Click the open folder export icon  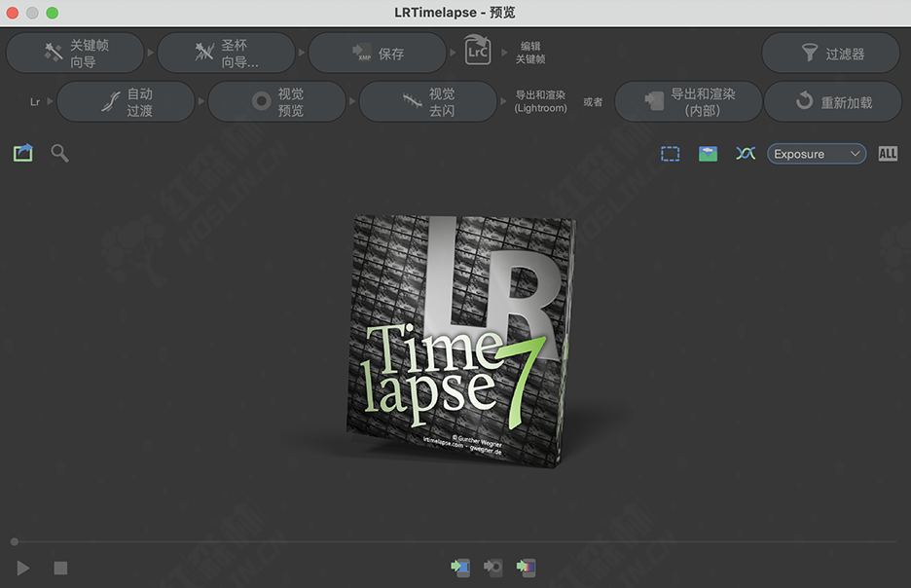(23, 154)
